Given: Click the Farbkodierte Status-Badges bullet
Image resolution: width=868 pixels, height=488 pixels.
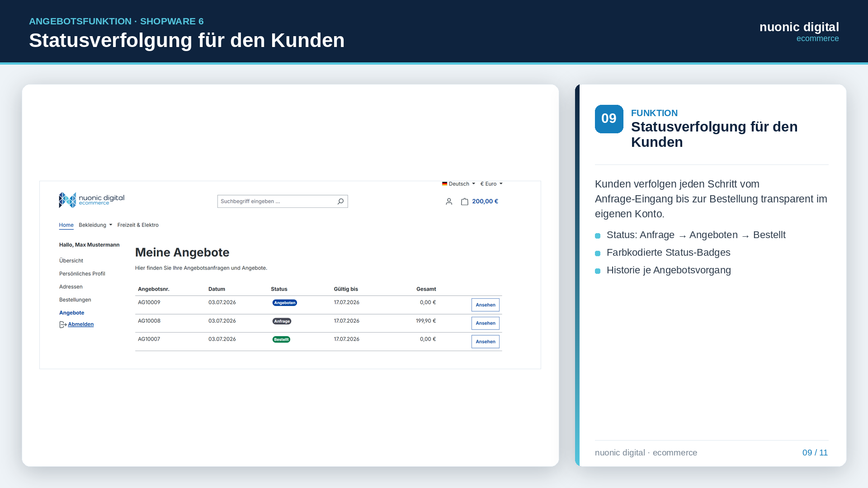Looking at the screenshot, I should click(x=668, y=253).
